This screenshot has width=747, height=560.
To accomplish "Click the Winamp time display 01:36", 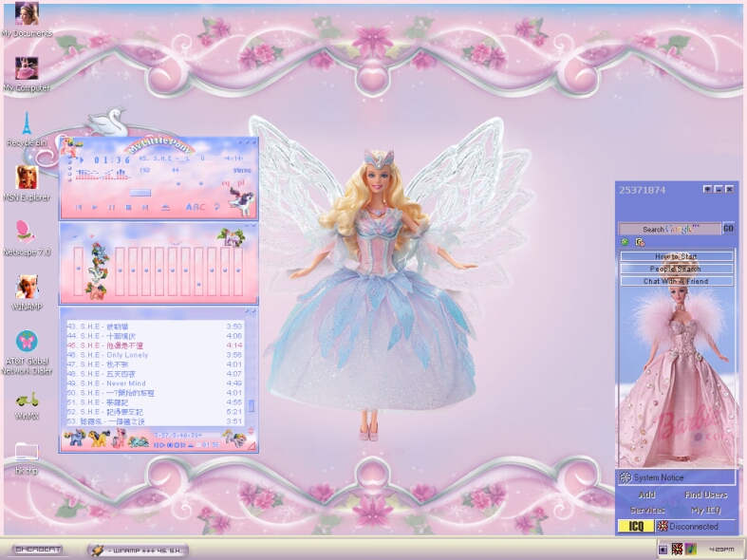I will pyautogui.click(x=111, y=160).
